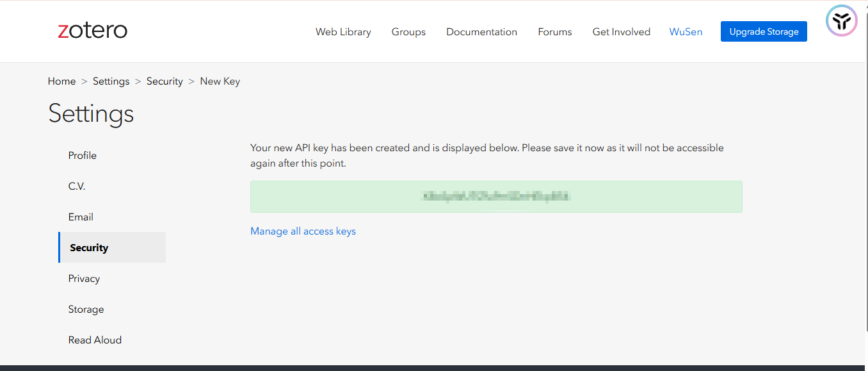Viewport: 868px width, 371px height.
Task: Select Profile in the settings sidebar
Action: [83, 155]
